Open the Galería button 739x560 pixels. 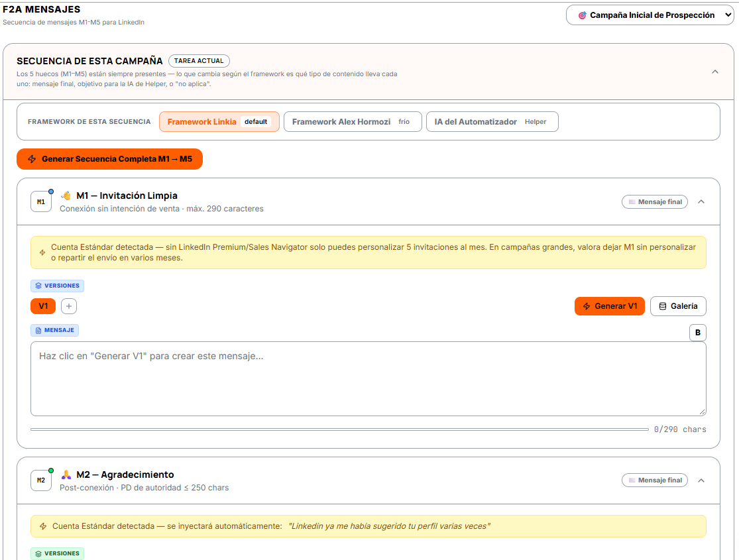[678, 306]
